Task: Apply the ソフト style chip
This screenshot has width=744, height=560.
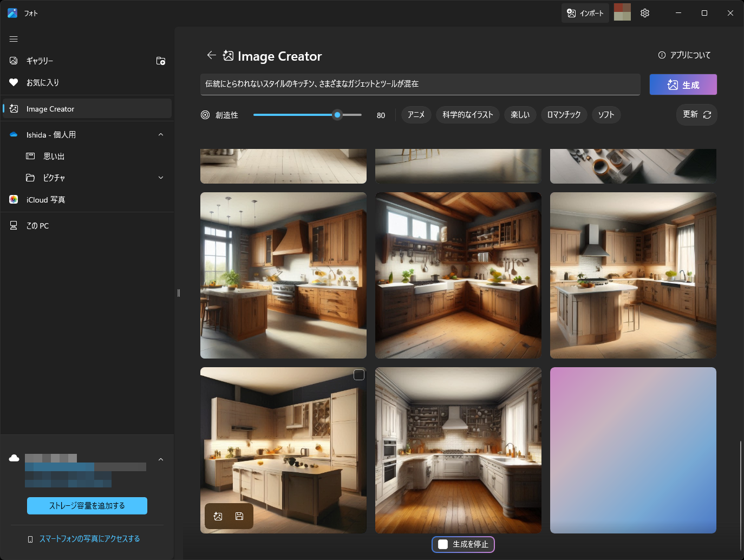Action: tap(606, 115)
